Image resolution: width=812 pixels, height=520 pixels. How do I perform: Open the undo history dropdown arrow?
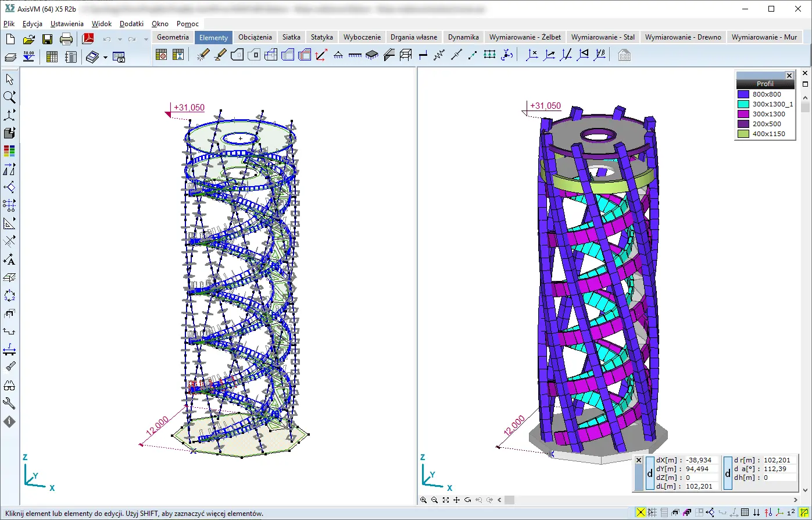pyautogui.click(x=120, y=40)
